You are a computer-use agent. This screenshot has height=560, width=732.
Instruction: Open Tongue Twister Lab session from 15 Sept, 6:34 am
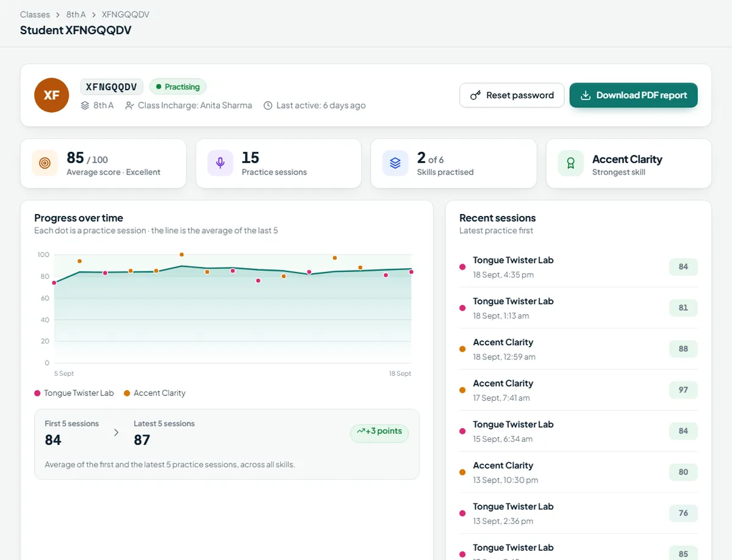(x=578, y=431)
